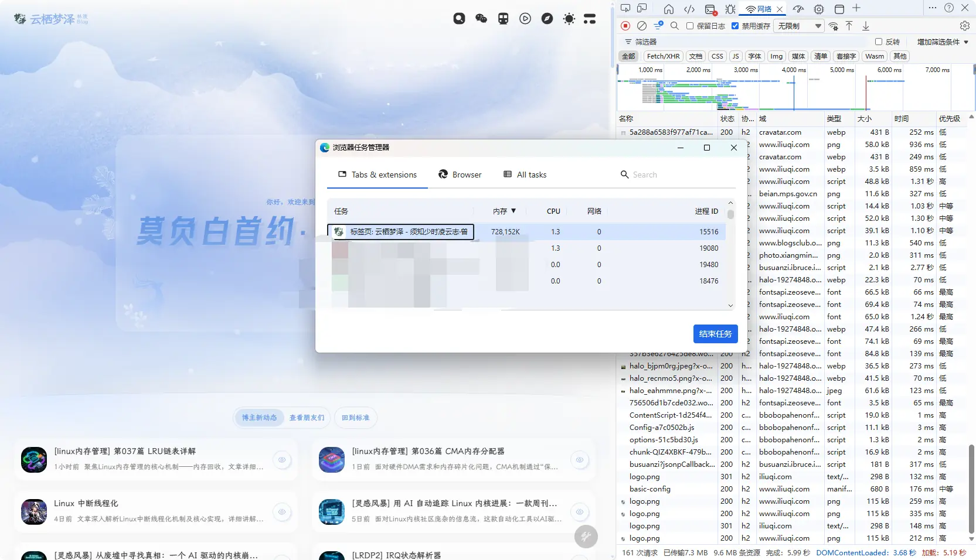
Task: Open the 无限制 throttling dropdown
Action: coord(799,26)
